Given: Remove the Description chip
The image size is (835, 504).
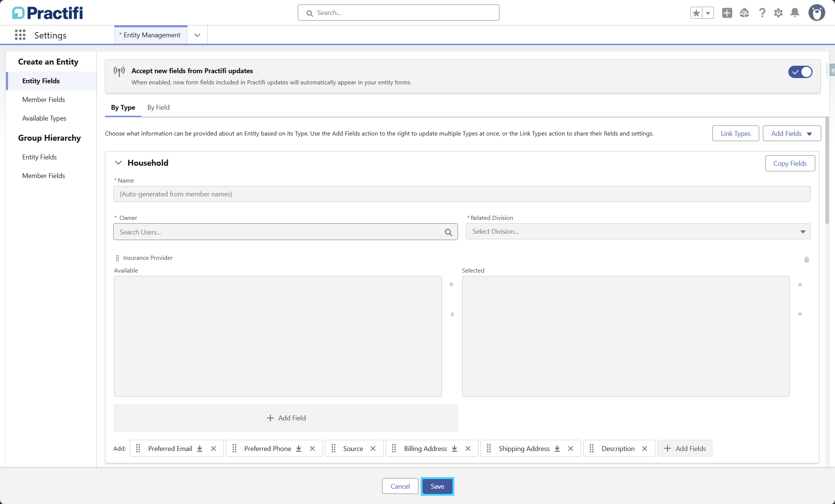Looking at the screenshot, I should coord(644,448).
